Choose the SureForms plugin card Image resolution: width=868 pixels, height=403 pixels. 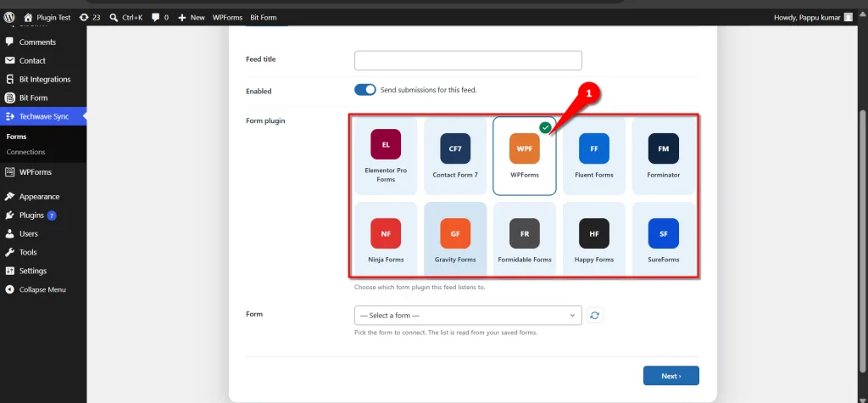663,239
